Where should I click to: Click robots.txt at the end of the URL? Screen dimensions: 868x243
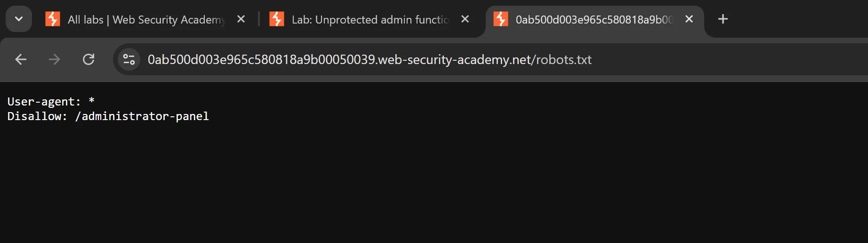tap(564, 60)
